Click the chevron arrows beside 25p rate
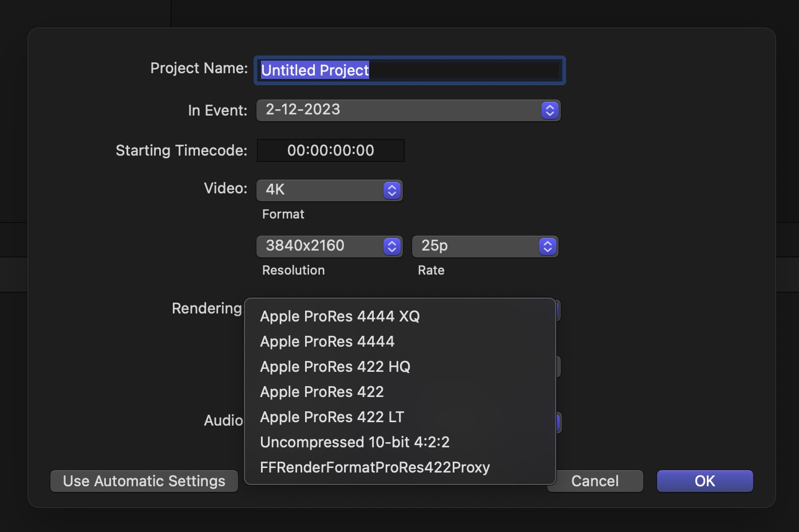 tap(547, 247)
